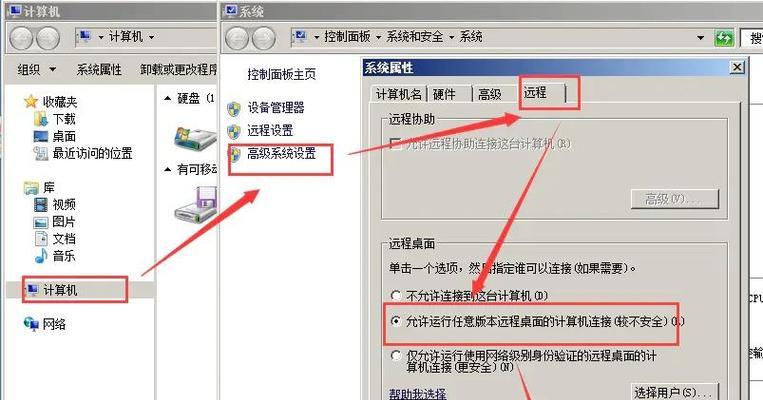Expand the Organize dropdown menu
This screenshot has width=763, height=400.
[37, 70]
